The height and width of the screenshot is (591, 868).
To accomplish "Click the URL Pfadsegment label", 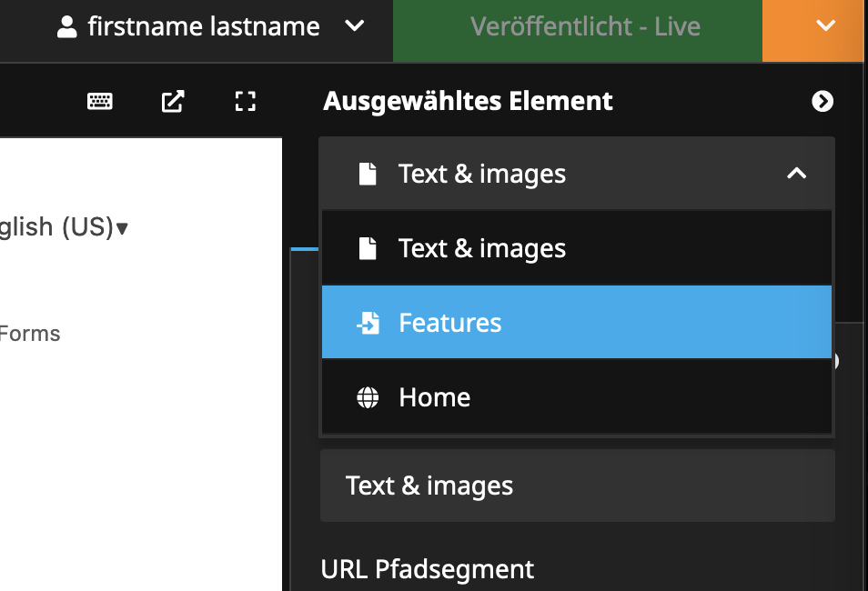I will (x=428, y=569).
